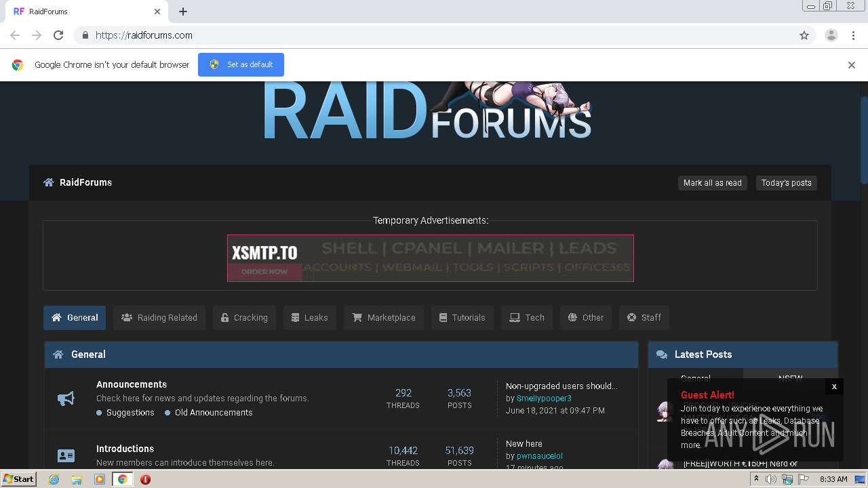
Task: Switch to the Cracking tab
Action: pos(244,317)
